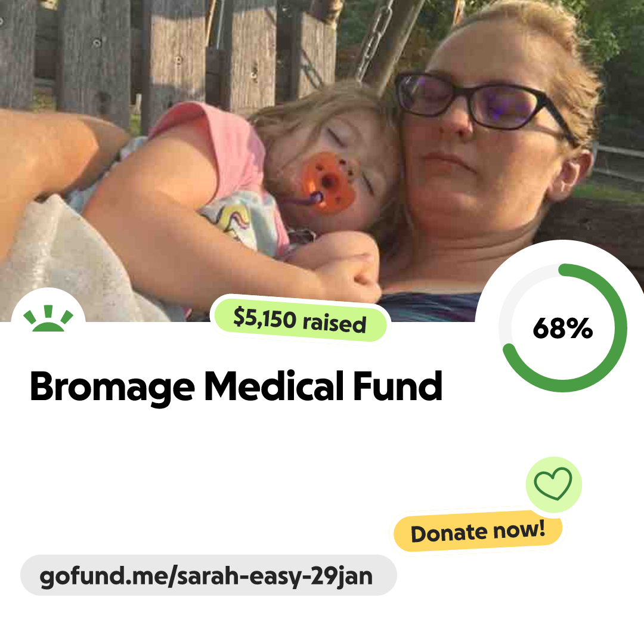Image resolution: width=644 pixels, height=644 pixels.
Task: Click the wooden fence posts in background
Action: click(165, 54)
